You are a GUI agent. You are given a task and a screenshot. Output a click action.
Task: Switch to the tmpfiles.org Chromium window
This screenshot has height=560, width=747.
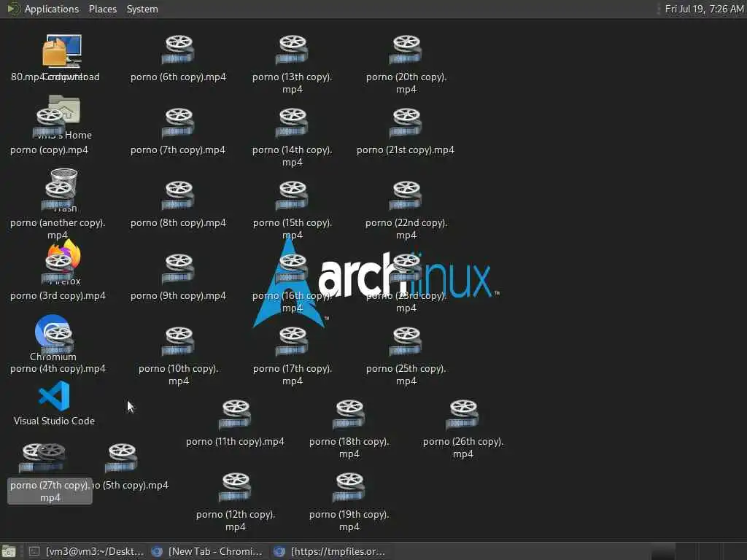(x=330, y=551)
